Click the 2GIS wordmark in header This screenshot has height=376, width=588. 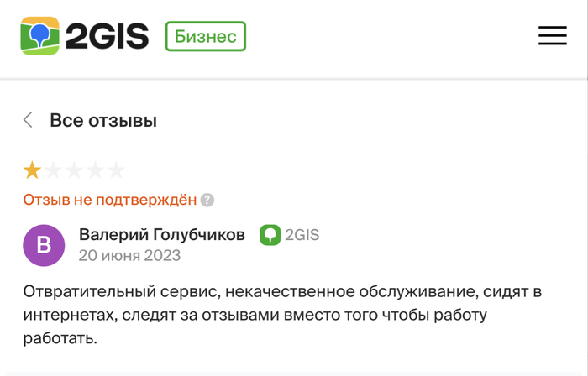108,36
